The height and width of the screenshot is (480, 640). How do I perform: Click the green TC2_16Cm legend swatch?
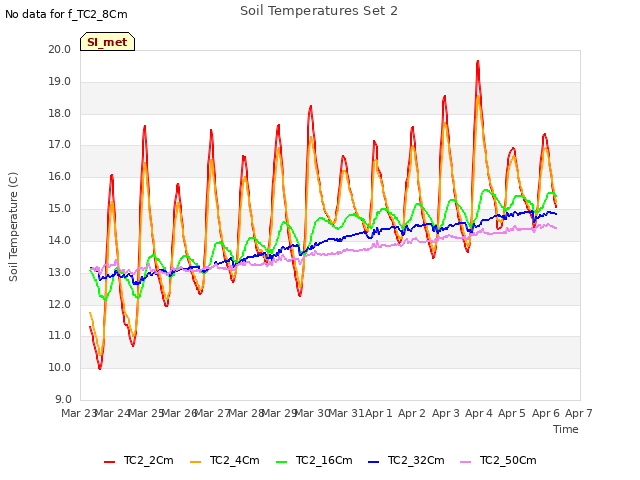[x=282, y=462]
